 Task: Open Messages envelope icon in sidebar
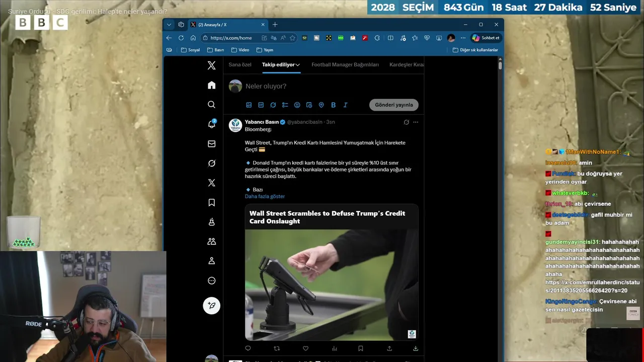coord(211,144)
